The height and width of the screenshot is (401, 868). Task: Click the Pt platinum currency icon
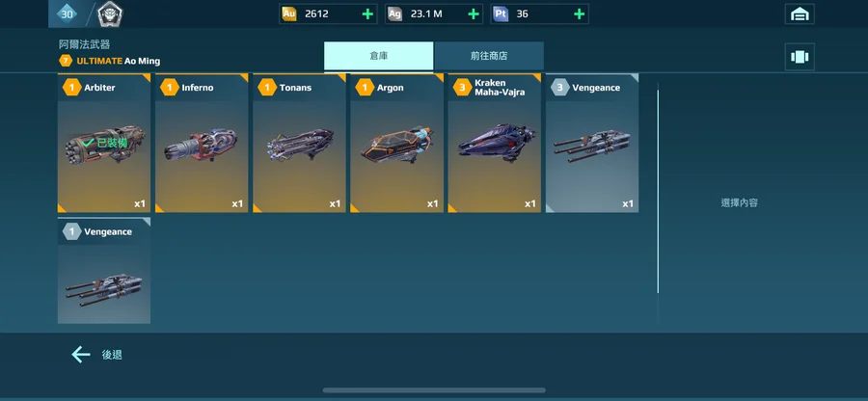click(x=501, y=13)
